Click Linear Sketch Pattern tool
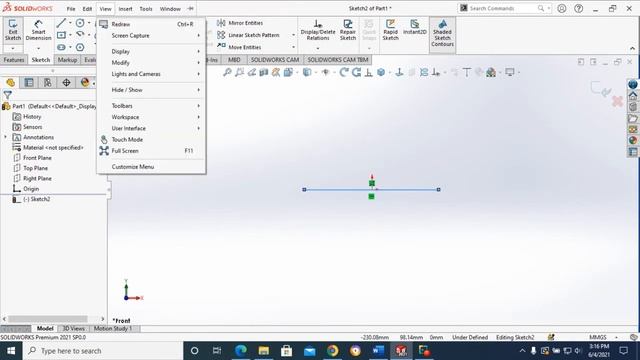 pos(249,35)
